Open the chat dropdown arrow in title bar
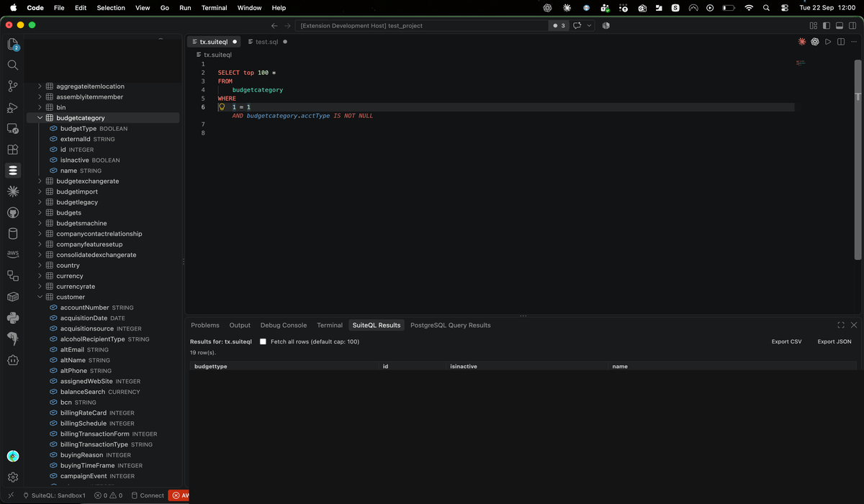The height and width of the screenshot is (504, 864). (590, 25)
